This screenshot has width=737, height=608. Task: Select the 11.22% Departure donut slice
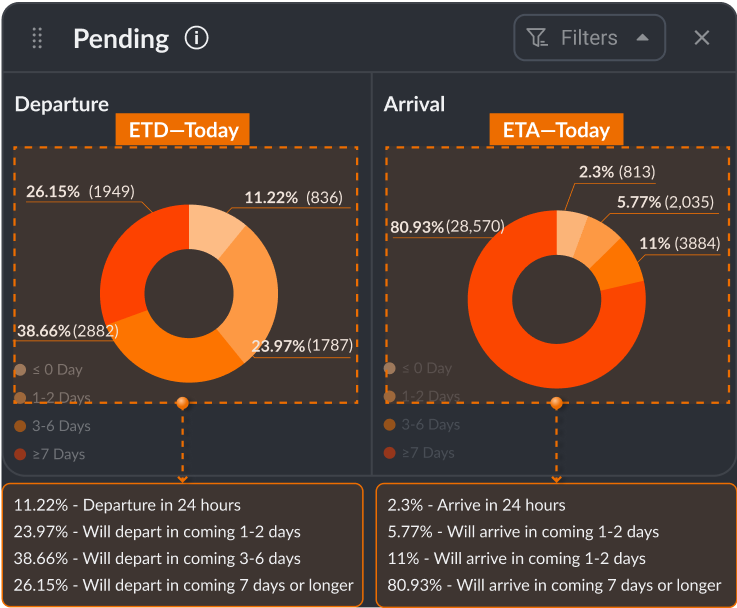pos(213,226)
